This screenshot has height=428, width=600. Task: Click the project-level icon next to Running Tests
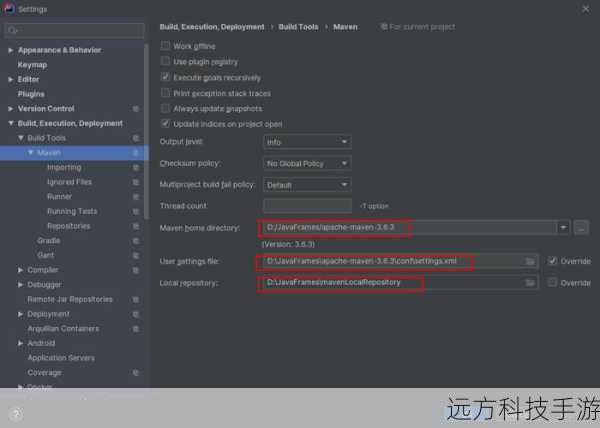[135, 212]
